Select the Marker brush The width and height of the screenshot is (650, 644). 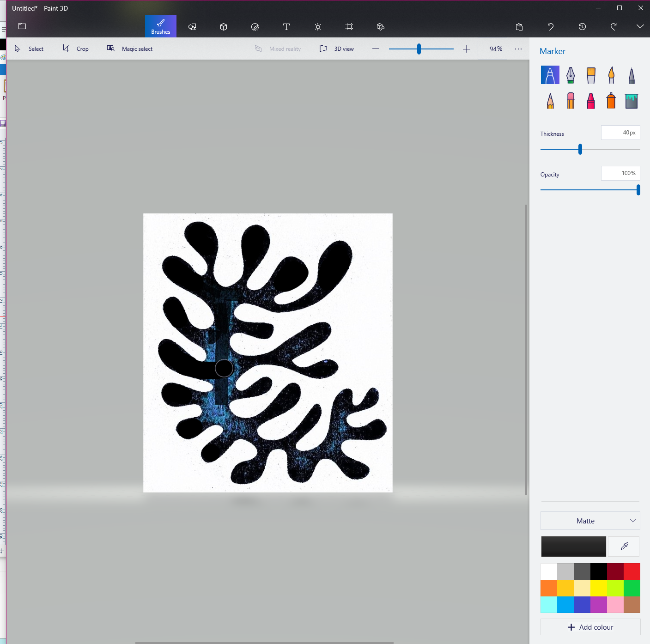[x=550, y=75]
